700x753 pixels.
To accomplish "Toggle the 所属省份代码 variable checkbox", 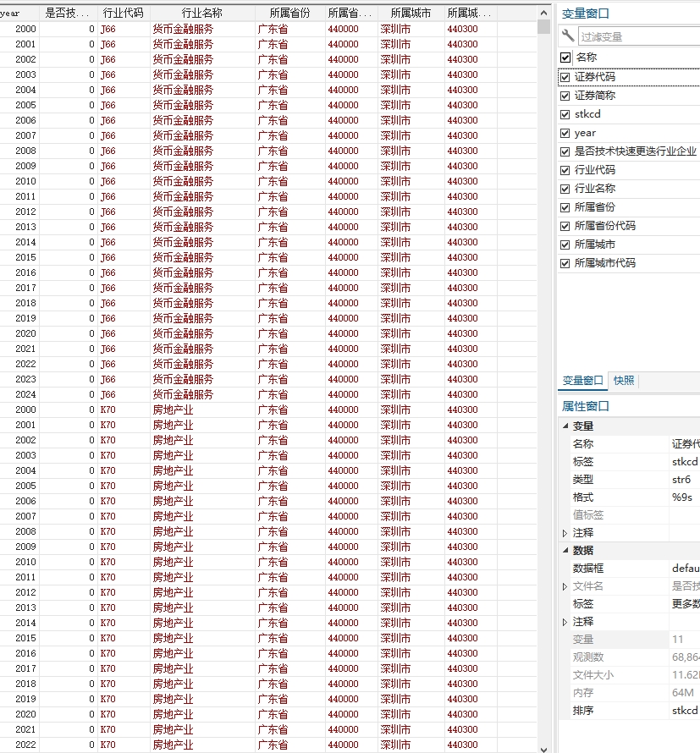I will click(565, 226).
